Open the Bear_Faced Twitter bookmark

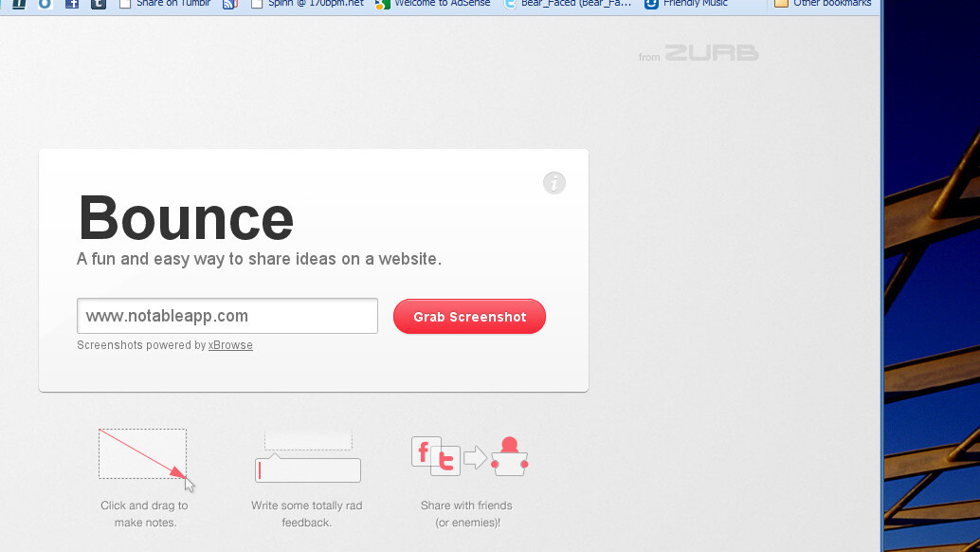coord(568,4)
